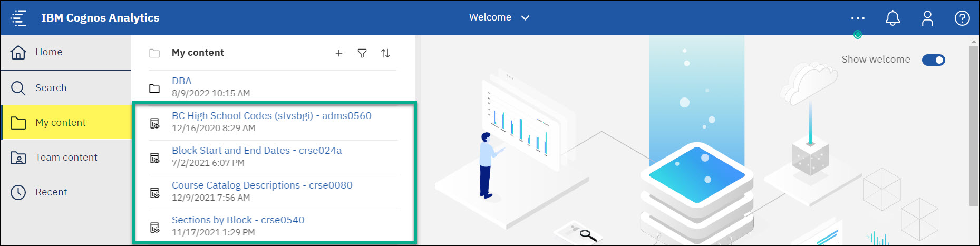Click Course Catalog Descriptions report icon
The image size is (980, 246).
pos(154,193)
